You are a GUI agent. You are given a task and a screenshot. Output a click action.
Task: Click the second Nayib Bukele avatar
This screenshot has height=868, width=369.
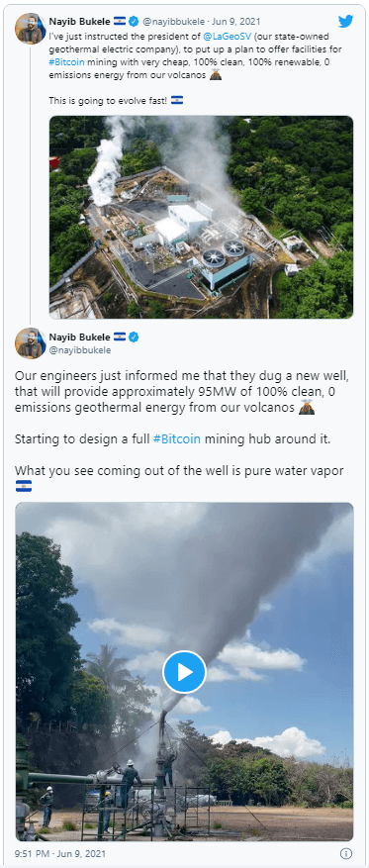[30, 343]
